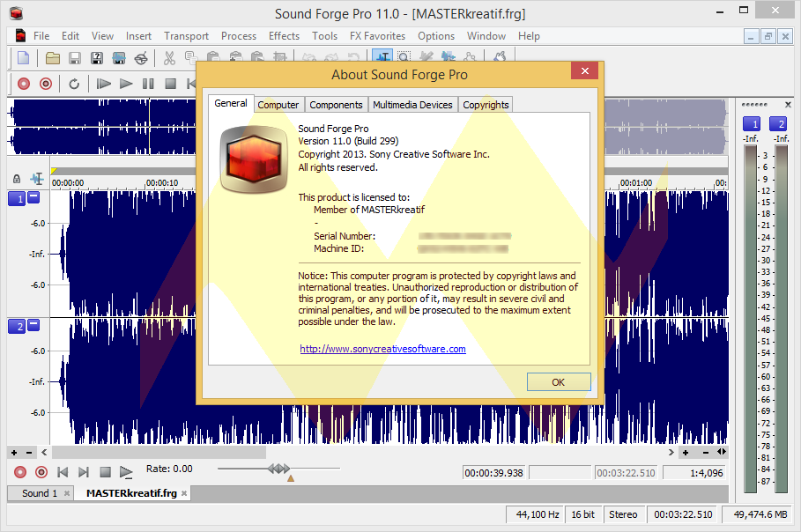Open the File menu
The image size is (801, 532).
click(41, 36)
